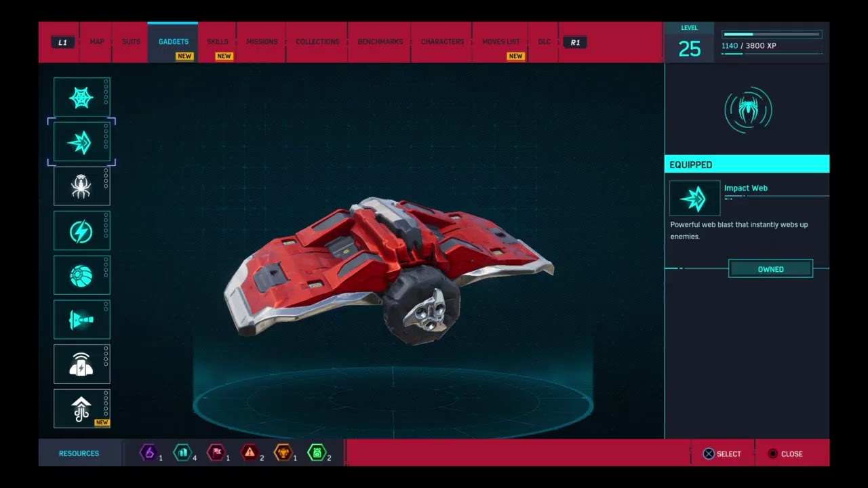The height and width of the screenshot is (488, 868).
Task: Go to the Skills tab
Action: point(217,42)
